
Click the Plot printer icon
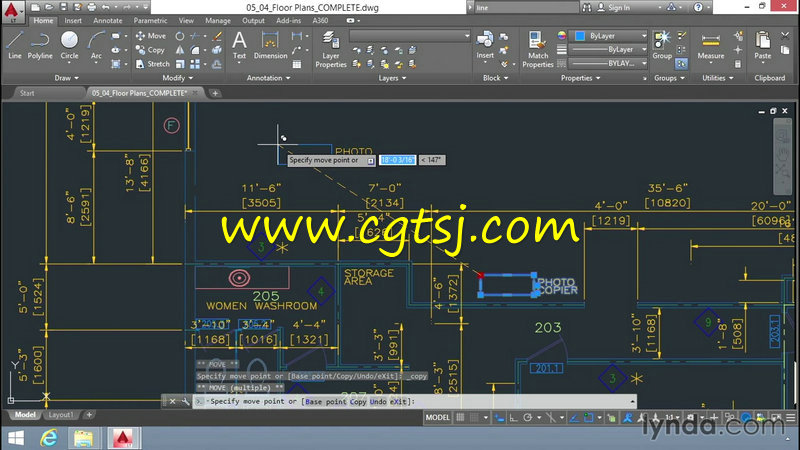pyautogui.click(x=91, y=7)
